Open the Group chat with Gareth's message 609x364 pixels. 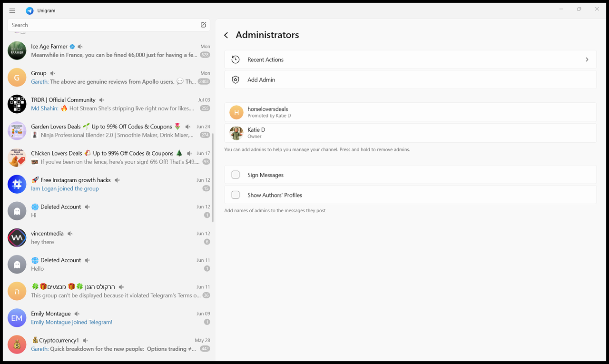coord(109,77)
